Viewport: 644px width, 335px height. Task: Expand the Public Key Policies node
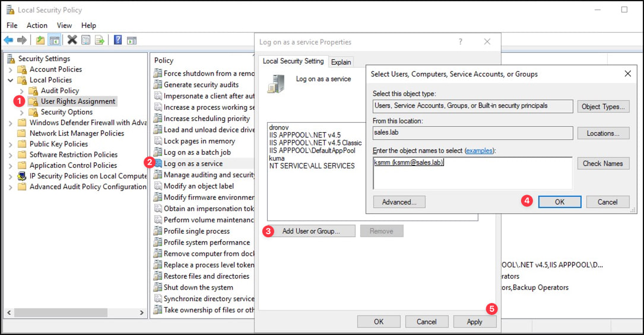pos(11,144)
